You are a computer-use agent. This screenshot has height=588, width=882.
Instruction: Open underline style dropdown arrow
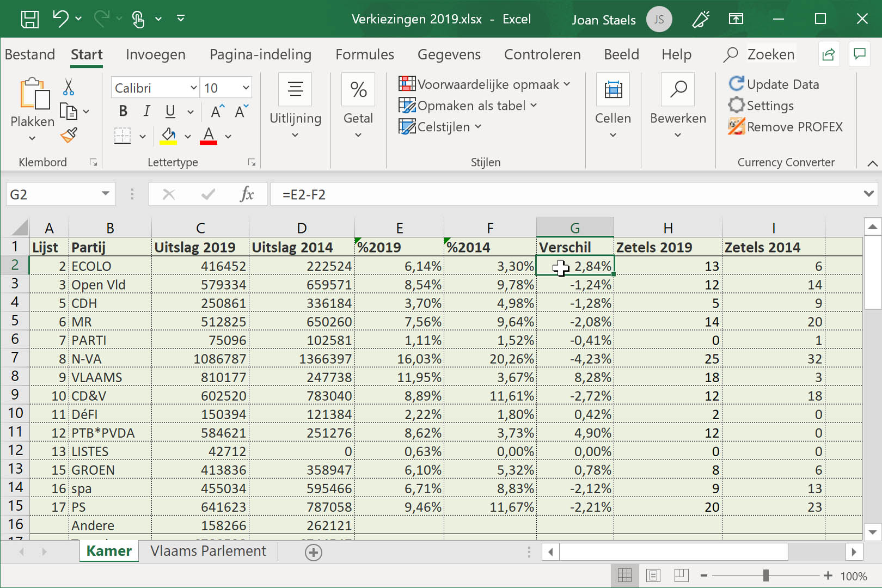(x=191, y=112)
